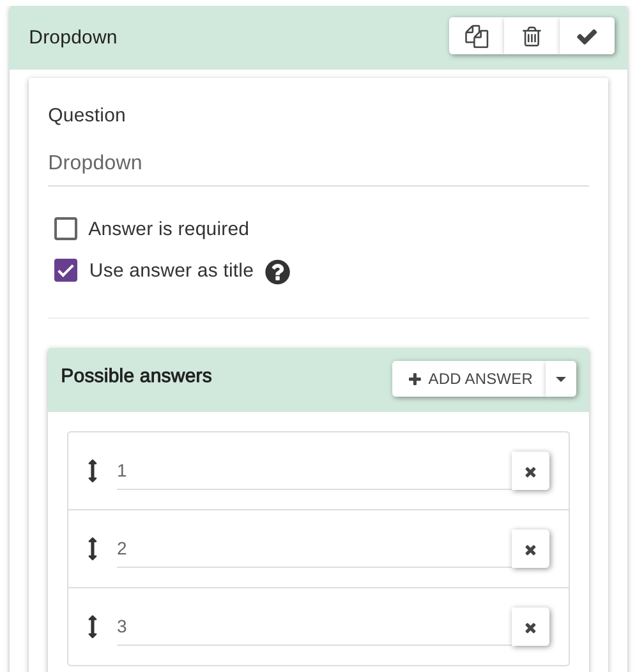Open help for 'Use answer as title'

277,272
